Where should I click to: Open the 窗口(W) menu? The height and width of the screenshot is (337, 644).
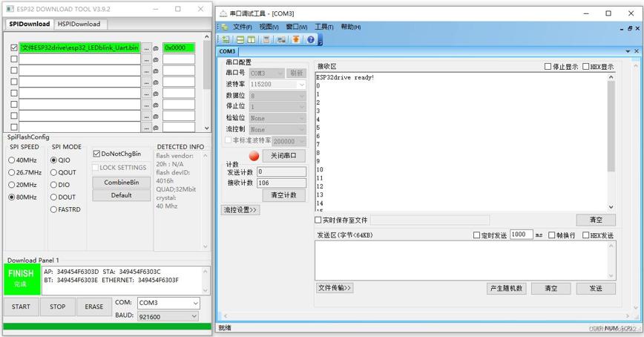click(297, 27)
